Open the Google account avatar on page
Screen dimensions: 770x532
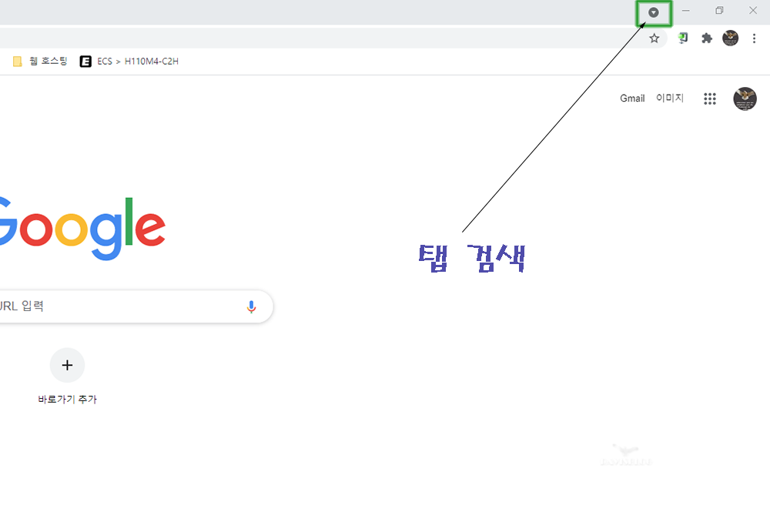point(745,99)
